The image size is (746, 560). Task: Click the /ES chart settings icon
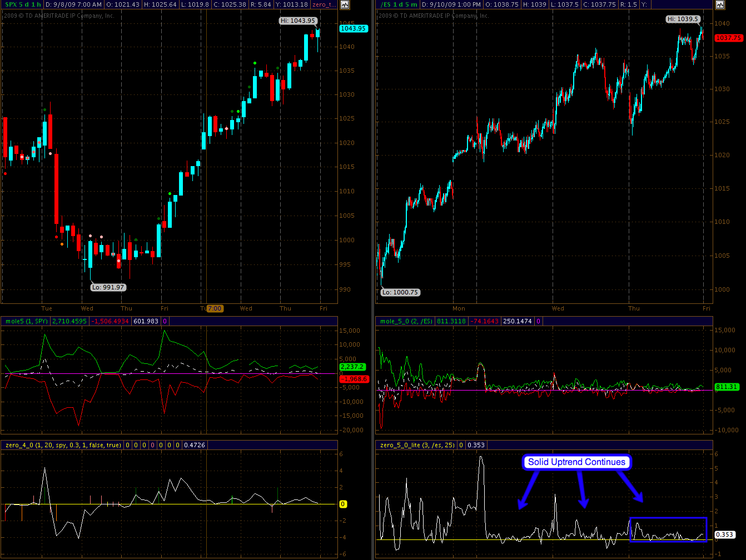pos(720,5)
